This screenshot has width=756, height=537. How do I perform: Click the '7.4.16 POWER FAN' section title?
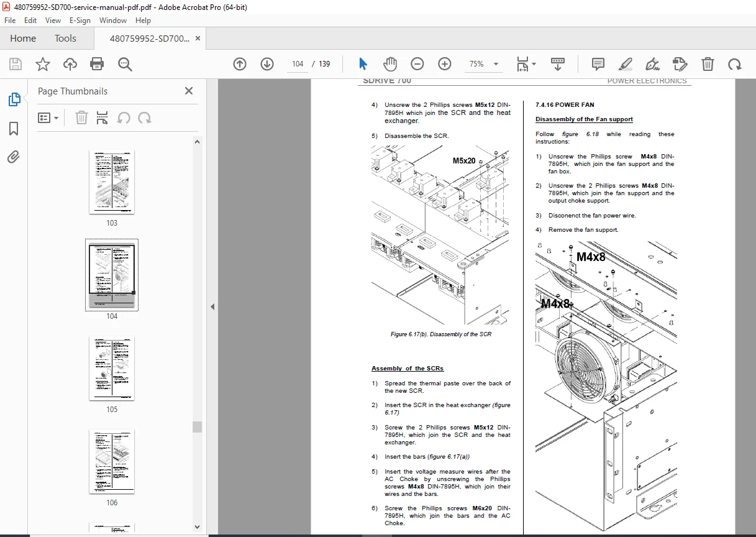pos(565,105)
